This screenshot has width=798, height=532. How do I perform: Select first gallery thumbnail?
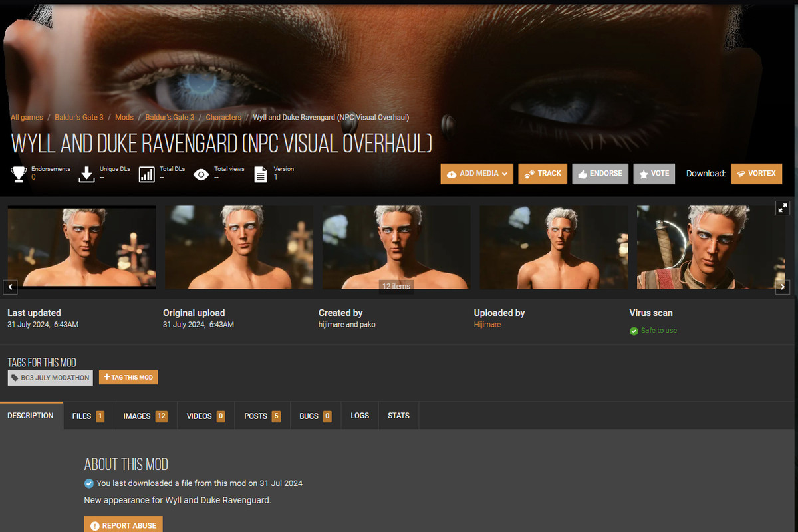click(82, 247)
